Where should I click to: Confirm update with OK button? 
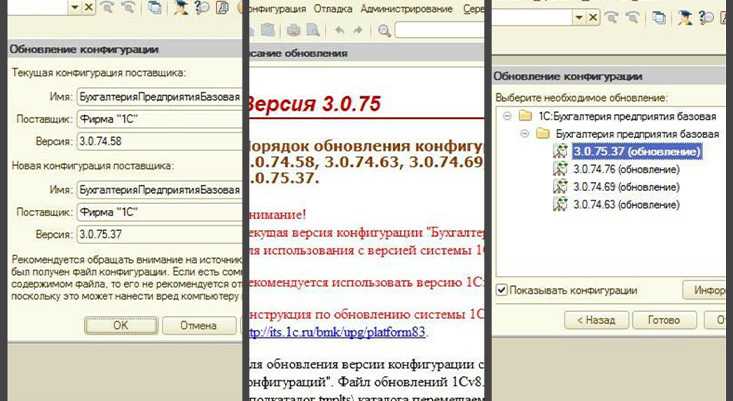click(x=121, y=325)
